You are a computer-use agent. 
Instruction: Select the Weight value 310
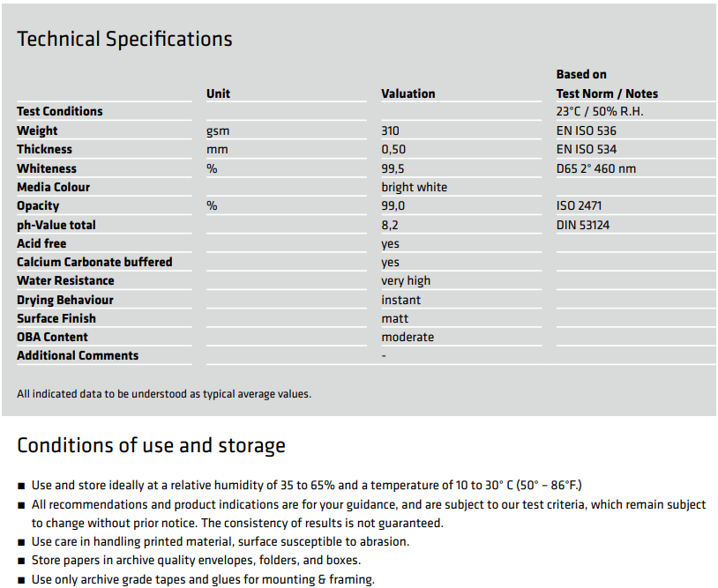point(390,130)
